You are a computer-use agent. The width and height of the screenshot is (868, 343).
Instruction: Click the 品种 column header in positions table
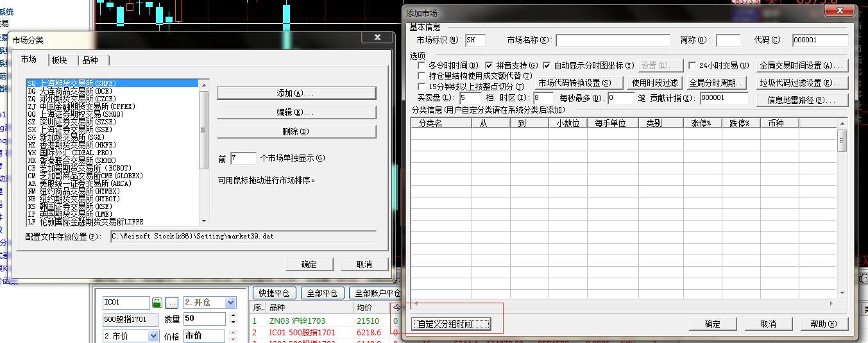pyautogui.click(x=309, y=308)
